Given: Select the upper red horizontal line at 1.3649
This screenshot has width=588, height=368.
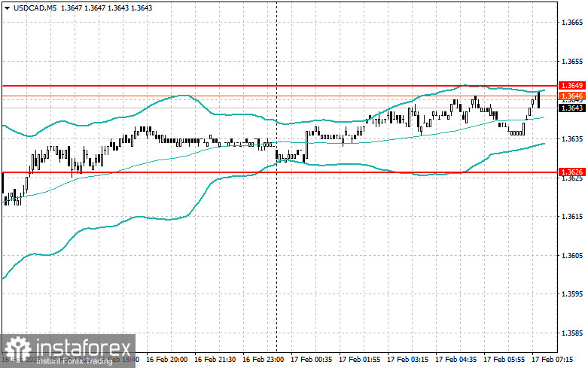Looking at the screenshot, I should 279,86.
